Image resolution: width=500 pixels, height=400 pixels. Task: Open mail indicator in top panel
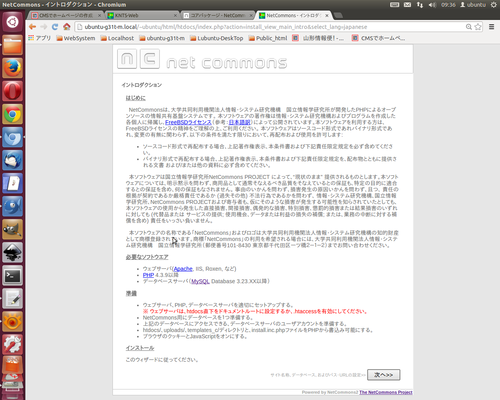[407, 5]
